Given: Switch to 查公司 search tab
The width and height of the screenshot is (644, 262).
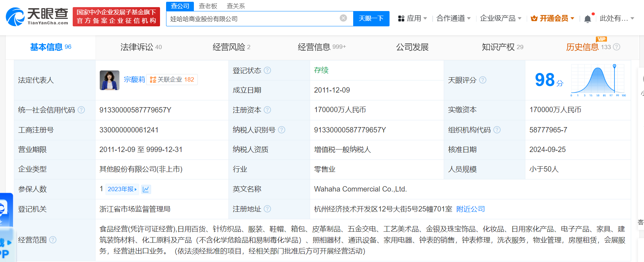Looking at the screenshot, I should [180, 6].
